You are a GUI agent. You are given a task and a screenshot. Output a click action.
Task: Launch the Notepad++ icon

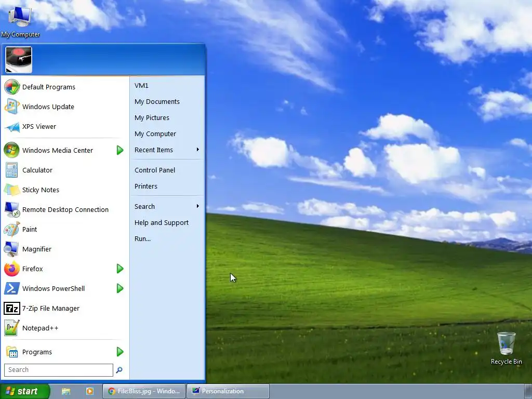tap(12, 328)
